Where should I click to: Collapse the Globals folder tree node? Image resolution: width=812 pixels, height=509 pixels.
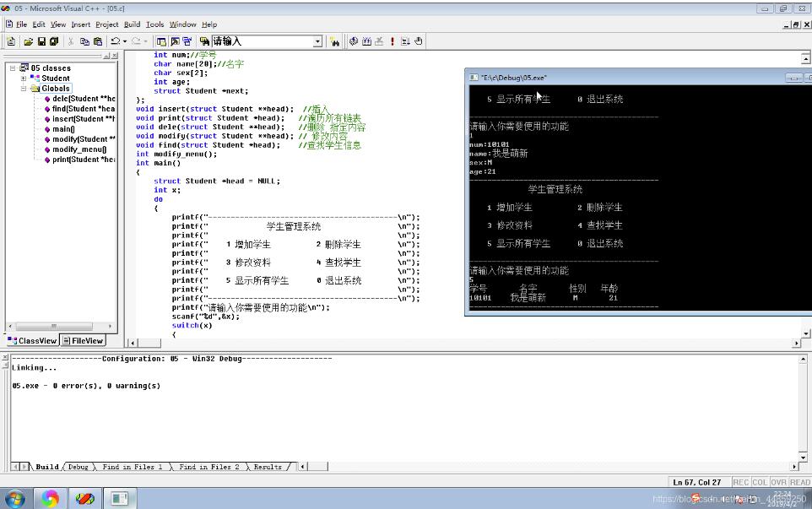(24, 89)
